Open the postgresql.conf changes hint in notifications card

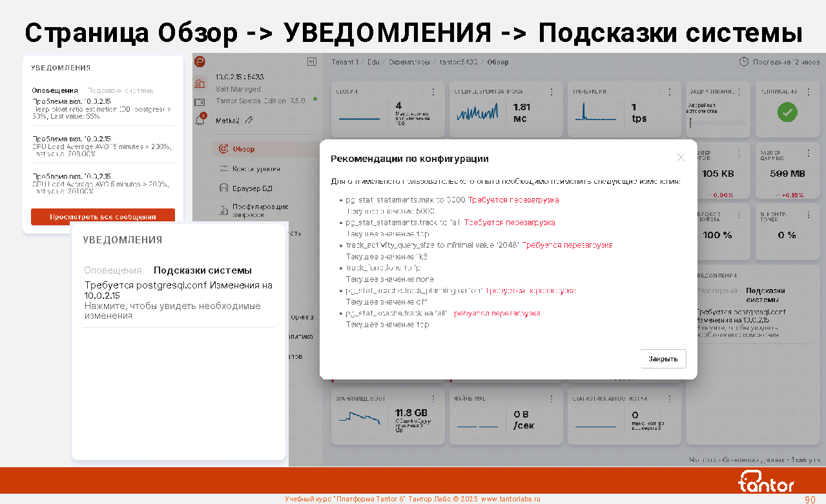178,300
